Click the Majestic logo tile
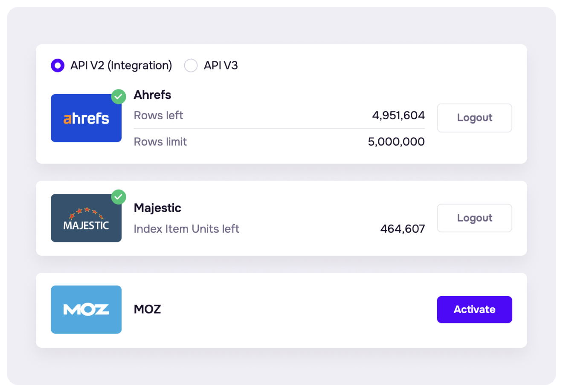Screen dimensions: 563x392 click(x=86, y=218)
